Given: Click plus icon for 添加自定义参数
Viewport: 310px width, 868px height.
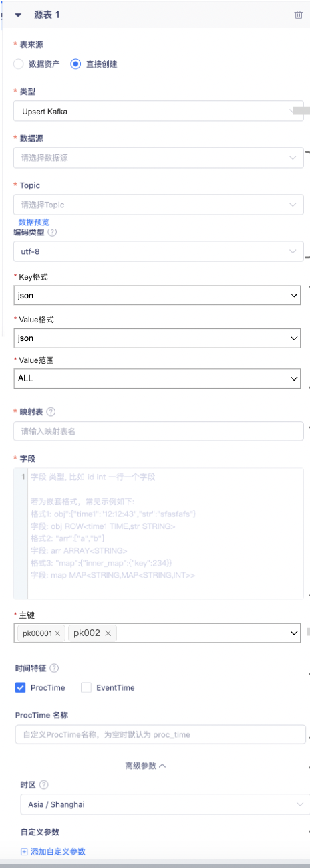Looking at the screenshot, I should [x=24, y=852].
